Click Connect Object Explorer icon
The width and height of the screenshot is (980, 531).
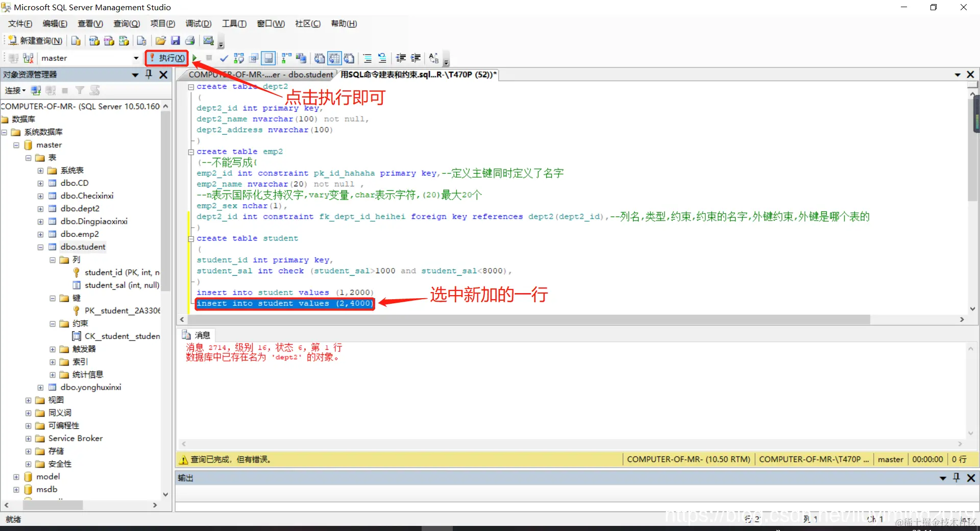click(36, 90)
